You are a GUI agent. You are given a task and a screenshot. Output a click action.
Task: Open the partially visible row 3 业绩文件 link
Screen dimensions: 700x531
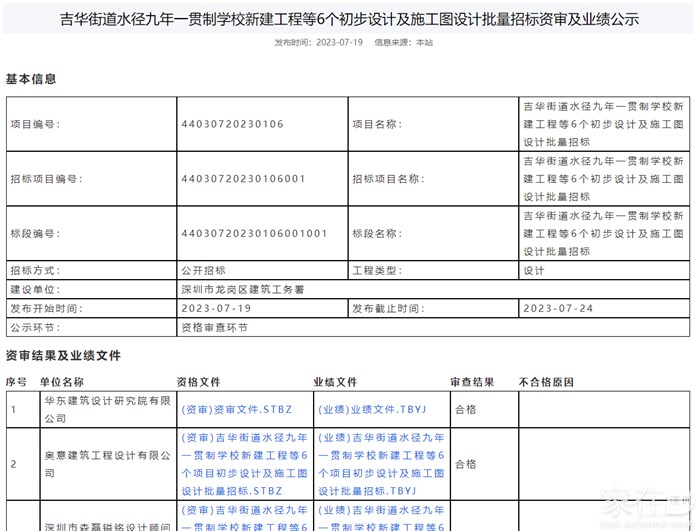pyautogui.click(x=380, y=517)
